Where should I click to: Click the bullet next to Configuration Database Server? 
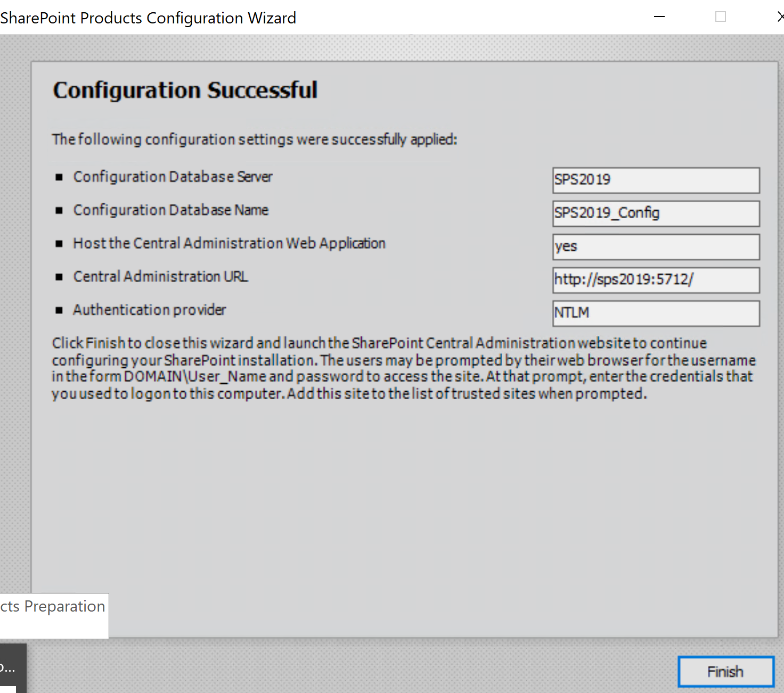[60, 177]
